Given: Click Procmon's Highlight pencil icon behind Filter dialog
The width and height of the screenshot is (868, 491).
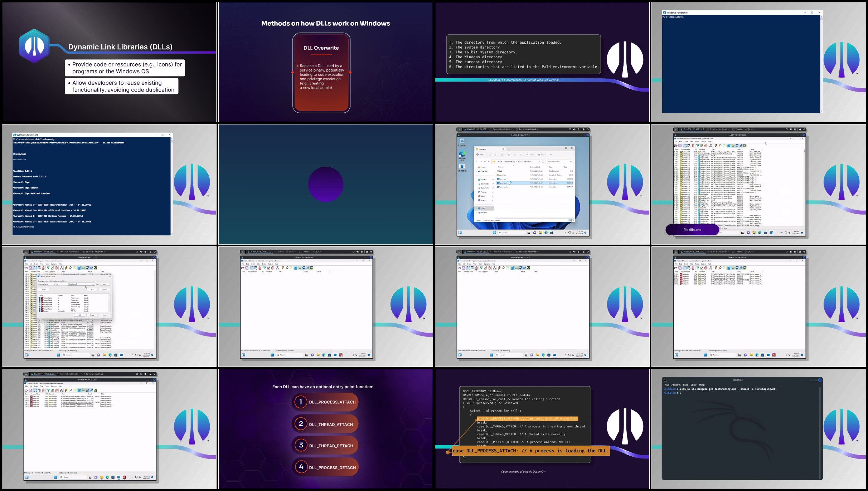Looking at the screenshot, I should pos(52,268).
